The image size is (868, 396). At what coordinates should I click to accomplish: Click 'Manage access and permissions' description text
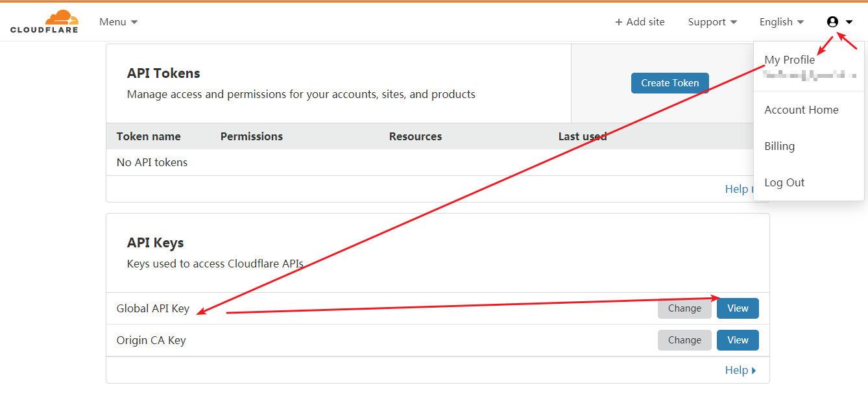301,94
